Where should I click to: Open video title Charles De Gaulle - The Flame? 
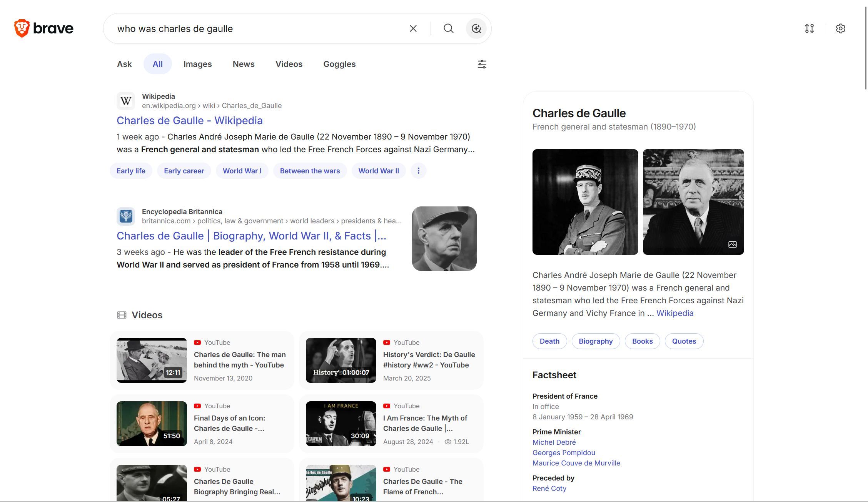coord(423,487)
